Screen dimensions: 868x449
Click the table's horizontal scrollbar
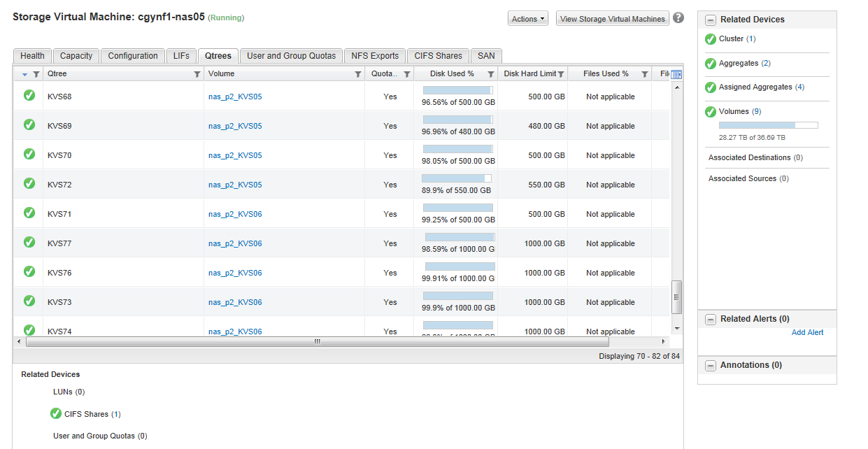click(x=317, y=342)
